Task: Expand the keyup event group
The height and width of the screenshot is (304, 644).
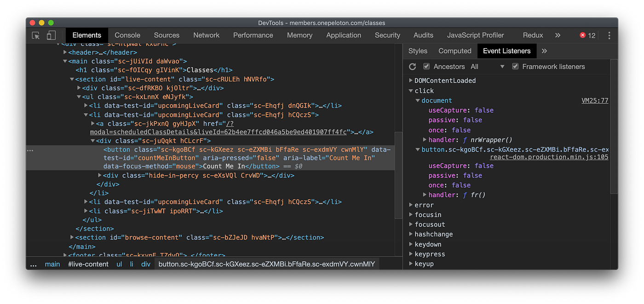Action: point(411,264)
